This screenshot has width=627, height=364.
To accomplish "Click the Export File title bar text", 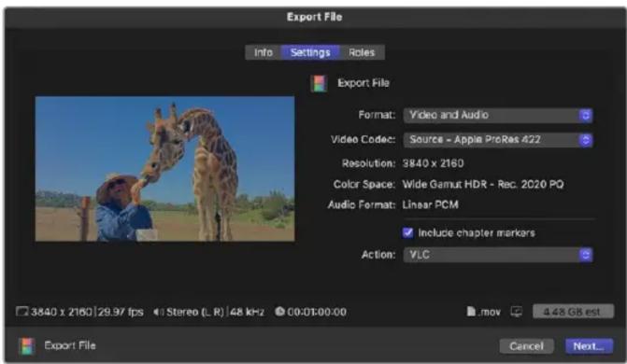I will (314, 17).
